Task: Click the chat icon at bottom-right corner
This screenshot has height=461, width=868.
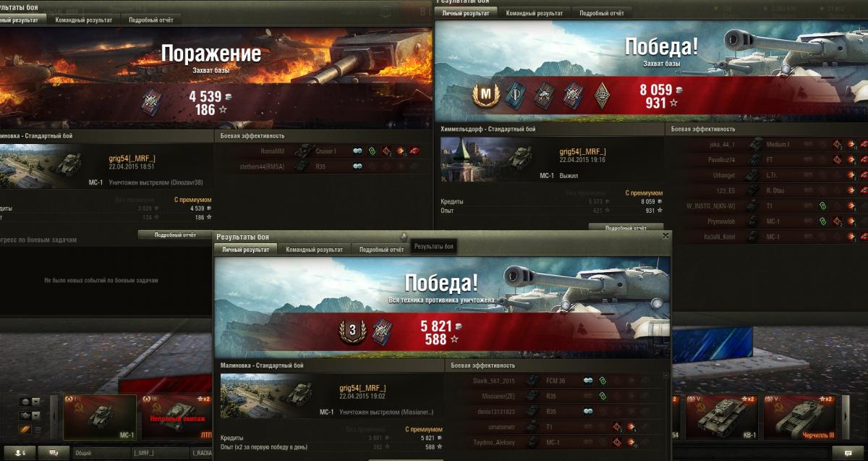Action: coord(848,453)
